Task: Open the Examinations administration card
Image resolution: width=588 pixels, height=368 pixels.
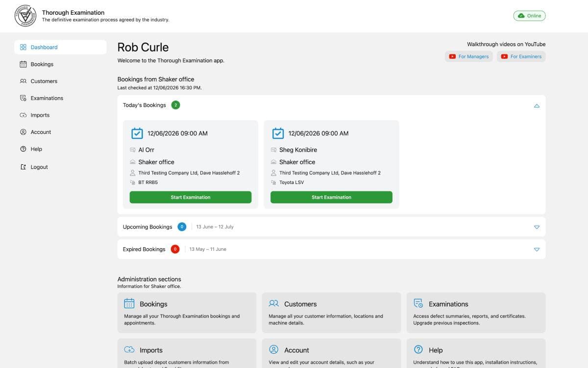Action: [x=476, y=313]
